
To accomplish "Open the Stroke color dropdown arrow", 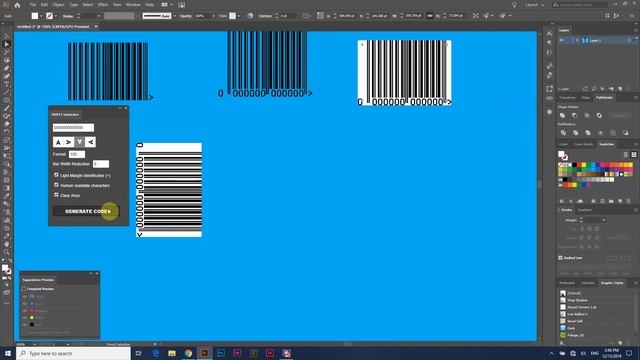I will click(x=56, y=16).
